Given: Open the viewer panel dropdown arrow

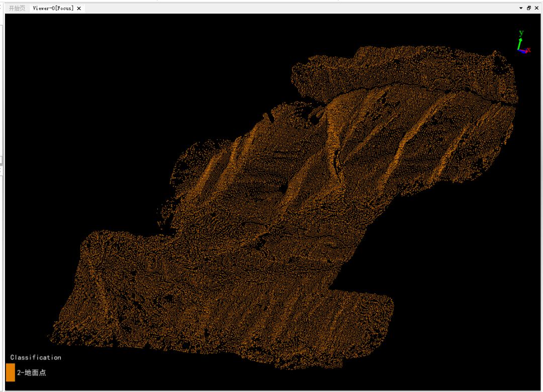Looking at the screenshot, I should 521,8.
